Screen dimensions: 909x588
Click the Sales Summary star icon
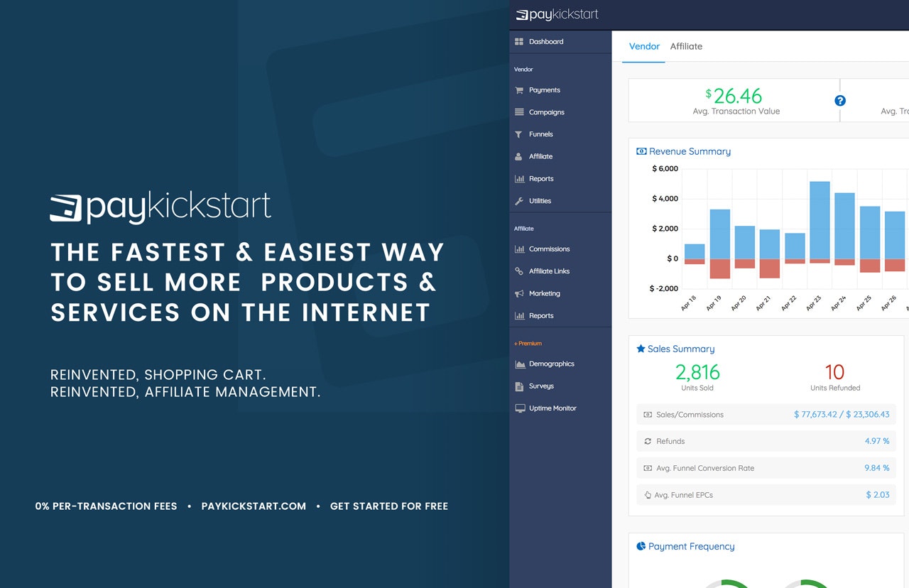pyautogui.click(x=640, y=348)
